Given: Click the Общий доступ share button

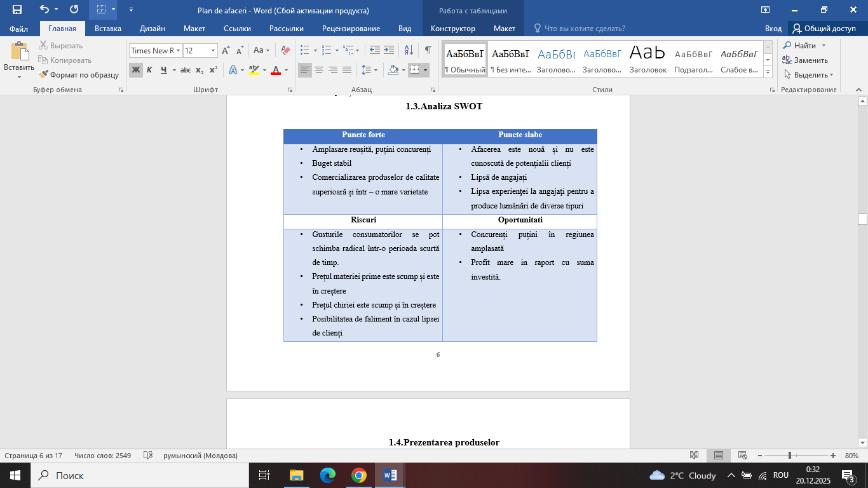Looking at the screenshot, I should 824,29.
